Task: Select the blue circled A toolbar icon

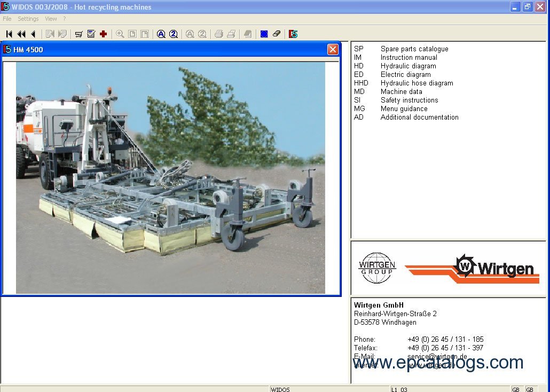Action: (161, 34)
